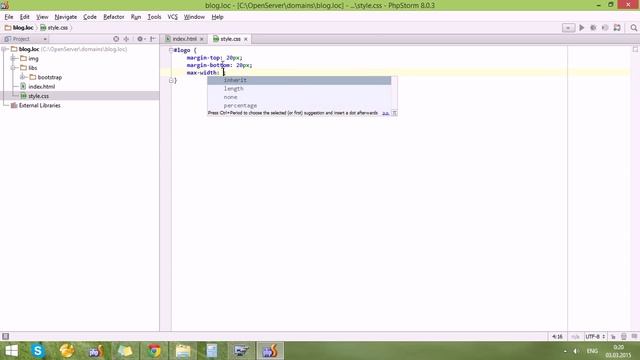Viewport: 640px width, 360px height.
Task: Hide the Project tool window
Action: pos(153,39)
